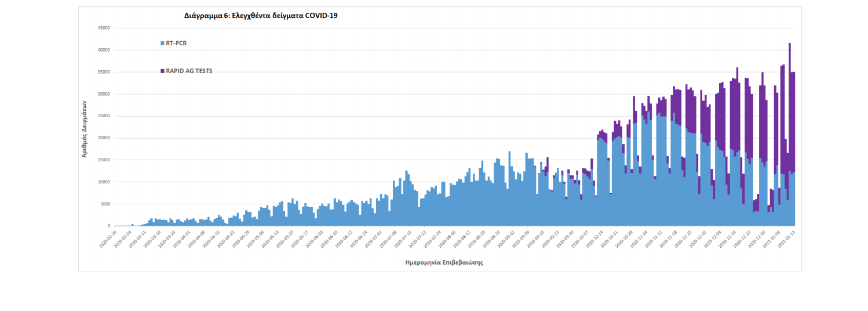
Task: Click the 35000 y-axis tick label
Action: point(104,72)
